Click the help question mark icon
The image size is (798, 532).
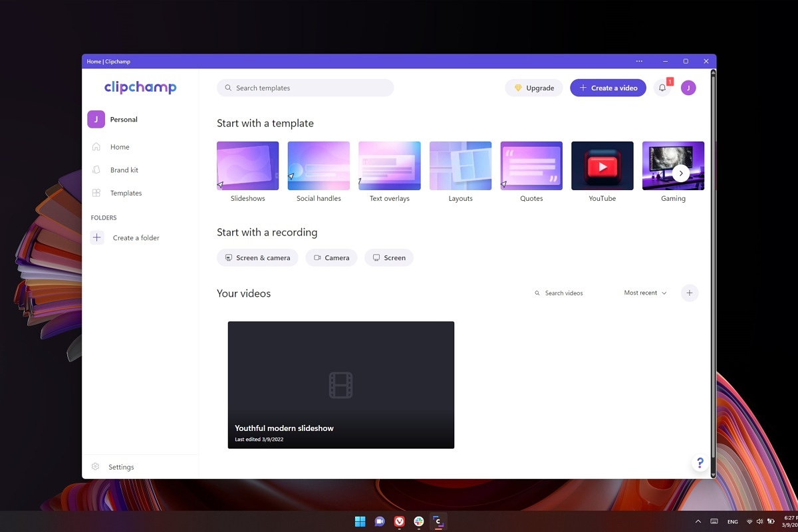(x=700, y=463)
